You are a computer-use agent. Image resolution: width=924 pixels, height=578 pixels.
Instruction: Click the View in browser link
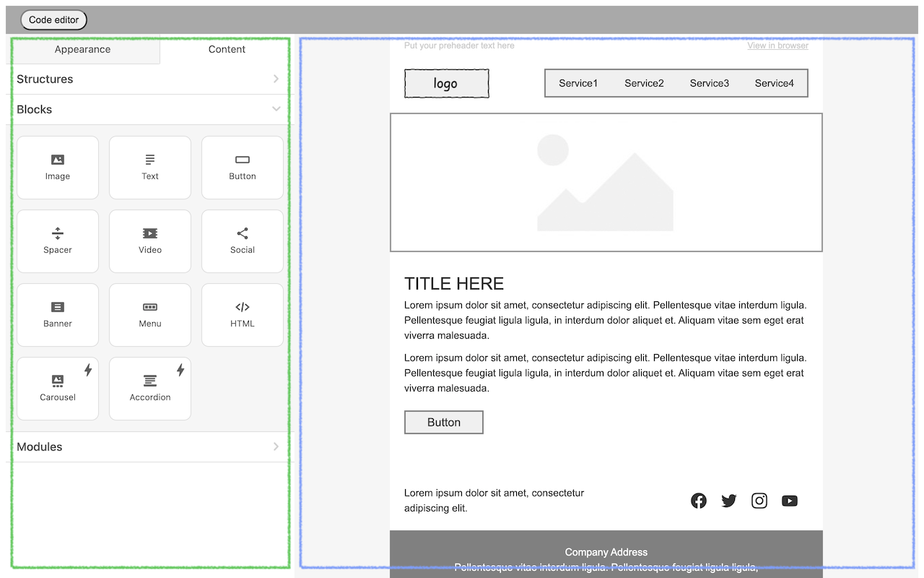tap(777, 46)
